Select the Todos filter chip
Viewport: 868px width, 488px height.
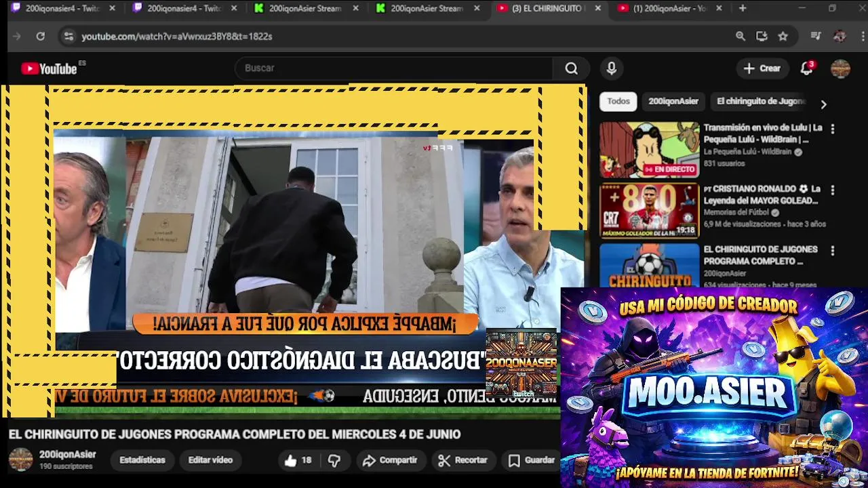coord(618,101)
